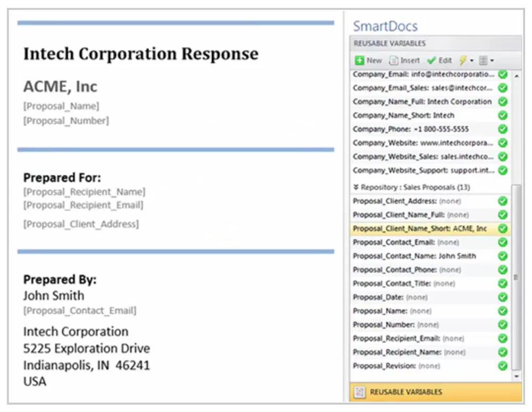Viewport: 532px width, 412px height.
Task: Open the Reusable Variables bottom tab
Action: pyautogui.click(x=436, y=392)
